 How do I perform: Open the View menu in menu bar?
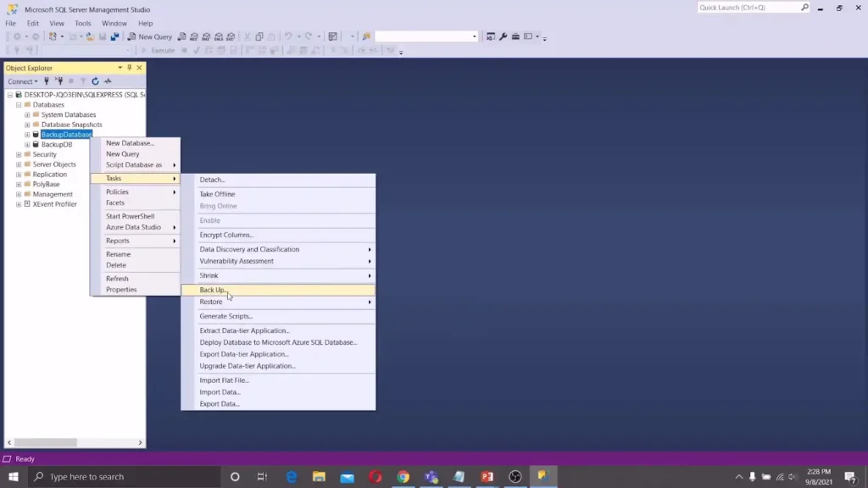point(57,23)
